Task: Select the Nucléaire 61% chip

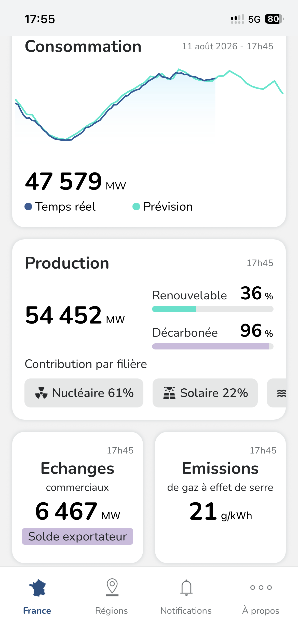Action: click(x=84, y=393)
